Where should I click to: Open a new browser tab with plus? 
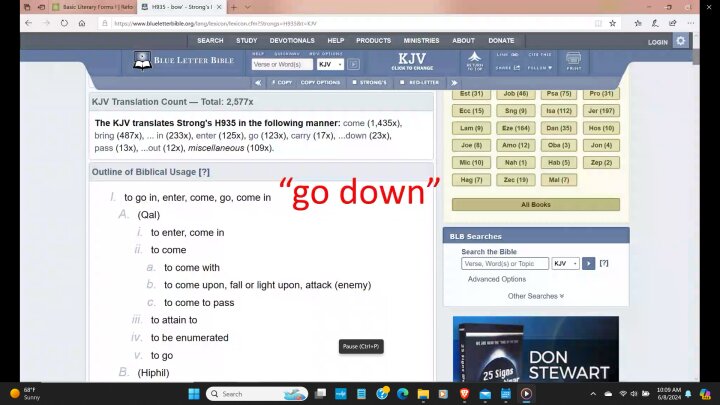(x=234, y=7)
